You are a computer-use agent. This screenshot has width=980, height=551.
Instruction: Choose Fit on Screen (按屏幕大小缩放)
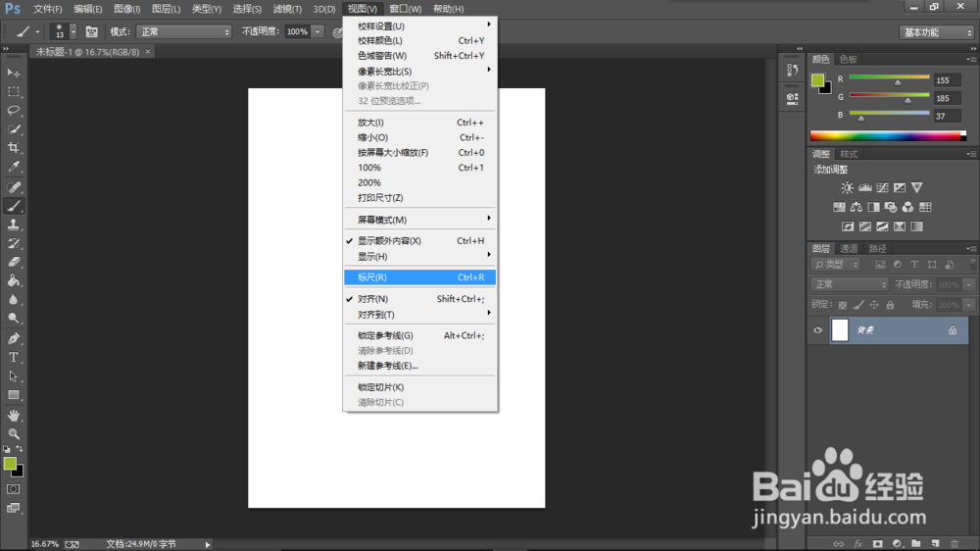420,153
